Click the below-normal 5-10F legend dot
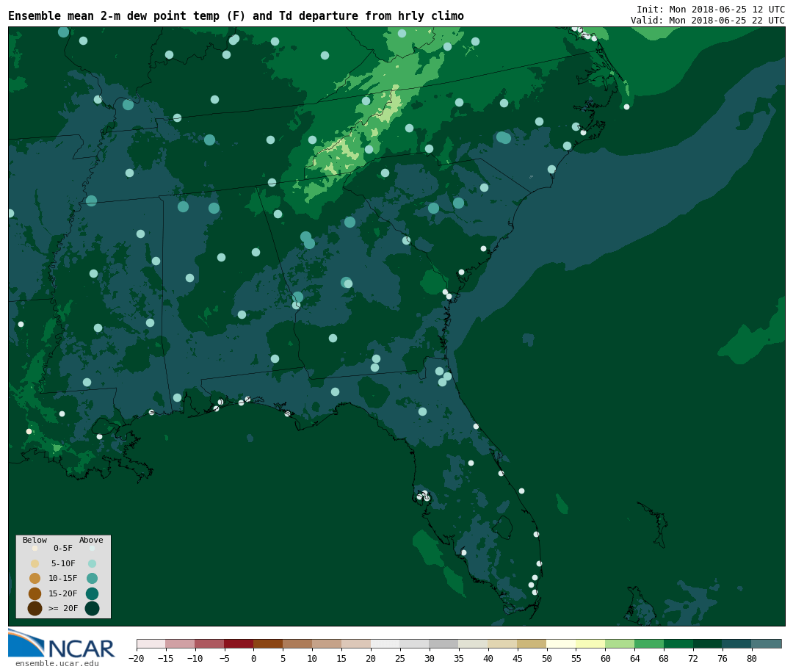The width and height of the screenshot is (793, 672). [x=35, y=564]
